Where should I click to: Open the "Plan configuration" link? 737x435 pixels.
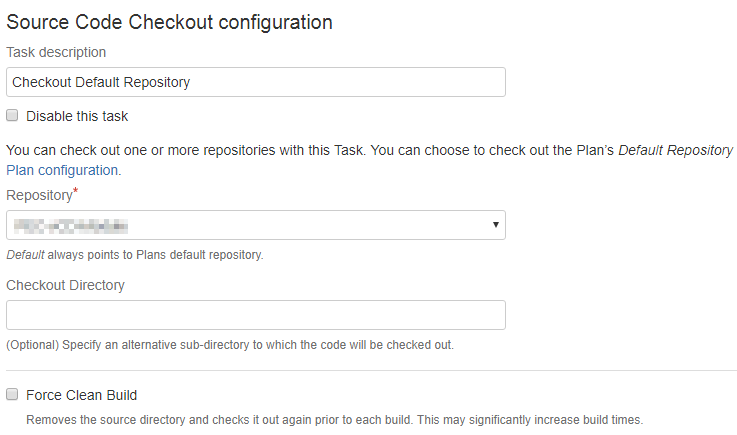click(x=63, y=170)
